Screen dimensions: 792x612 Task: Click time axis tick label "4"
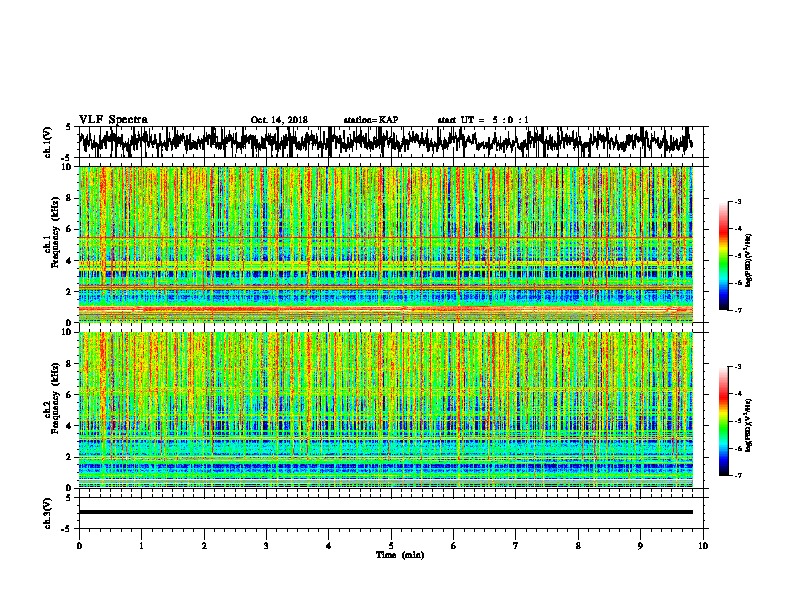[329, 546]
